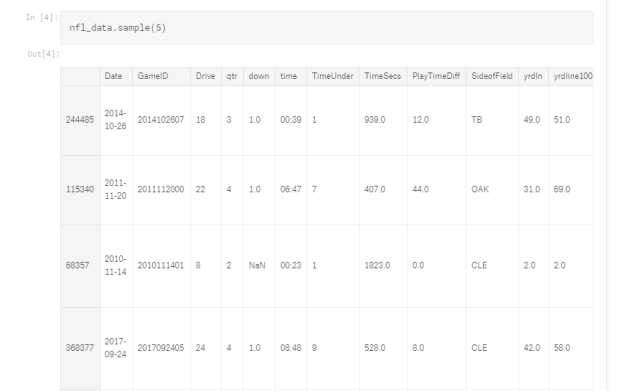Select the Out[4] prompt label
The image size is (620, 391).
pyautogui.click(x=43, y=54)
